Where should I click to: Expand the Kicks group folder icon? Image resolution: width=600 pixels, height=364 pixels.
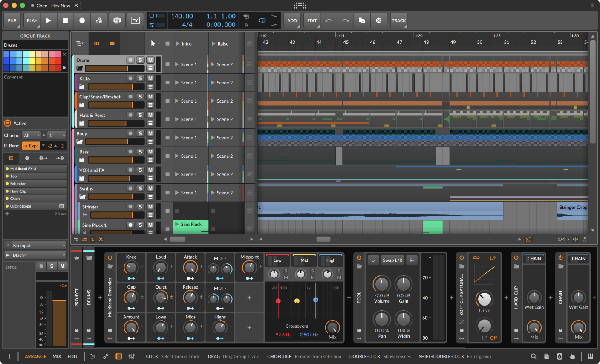[82, 87]
